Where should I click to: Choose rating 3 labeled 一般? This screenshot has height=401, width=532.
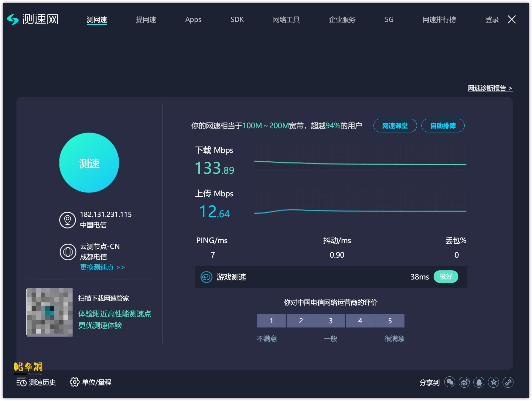coord(330,320)
